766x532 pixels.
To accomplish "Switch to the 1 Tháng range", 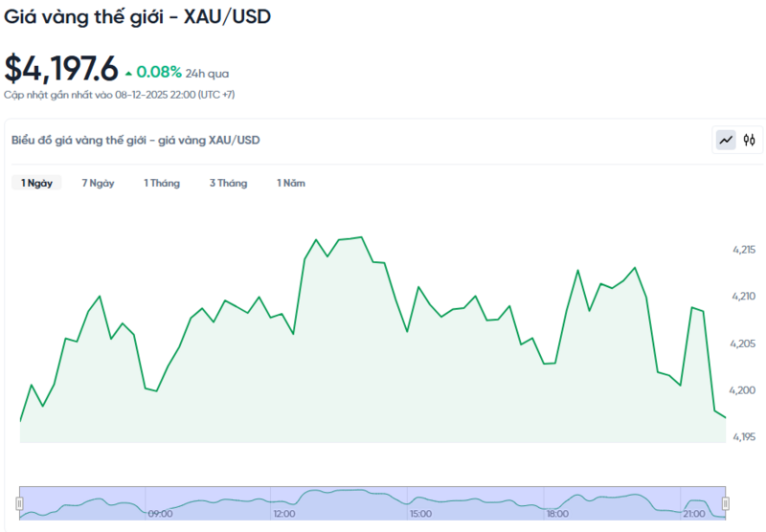I will click(162, 183).
